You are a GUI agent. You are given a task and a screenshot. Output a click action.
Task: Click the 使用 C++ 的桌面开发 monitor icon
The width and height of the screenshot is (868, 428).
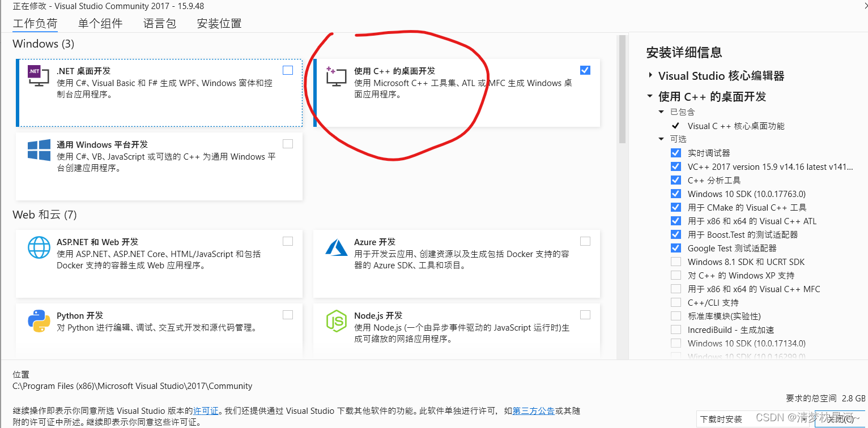(x=336, y=76)
